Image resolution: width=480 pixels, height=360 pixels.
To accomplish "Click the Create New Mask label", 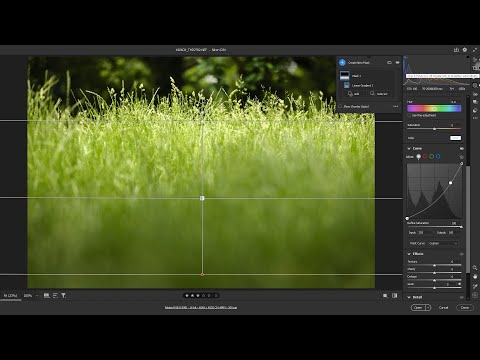I will 359,62.
